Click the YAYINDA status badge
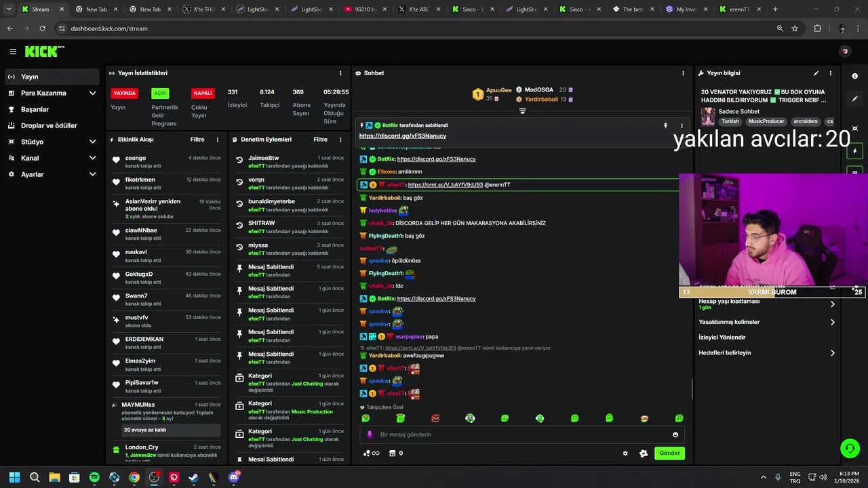 pos(125,93)
